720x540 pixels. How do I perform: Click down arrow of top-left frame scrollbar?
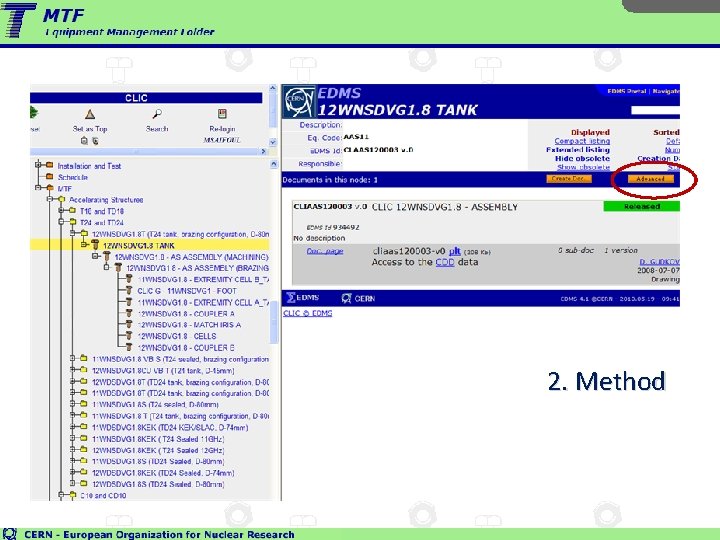point(272,142)
